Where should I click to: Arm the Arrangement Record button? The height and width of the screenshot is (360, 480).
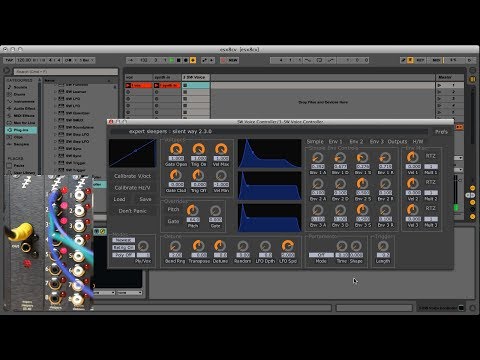(186, 60)
